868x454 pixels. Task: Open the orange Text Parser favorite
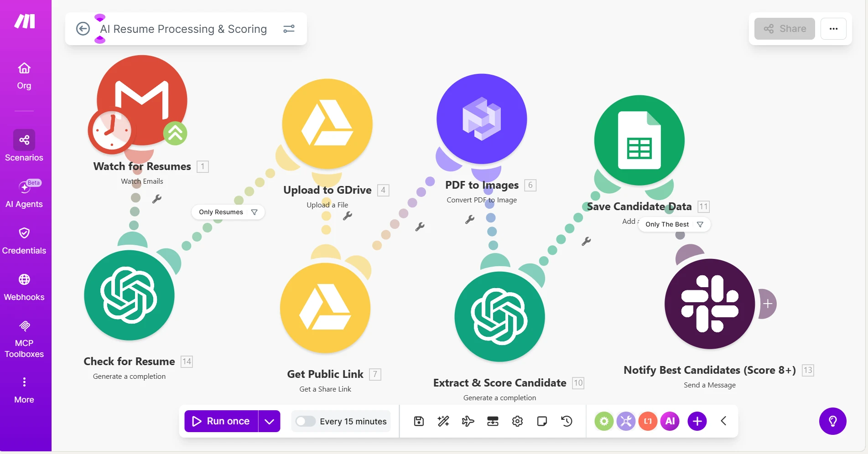point(648,421)
